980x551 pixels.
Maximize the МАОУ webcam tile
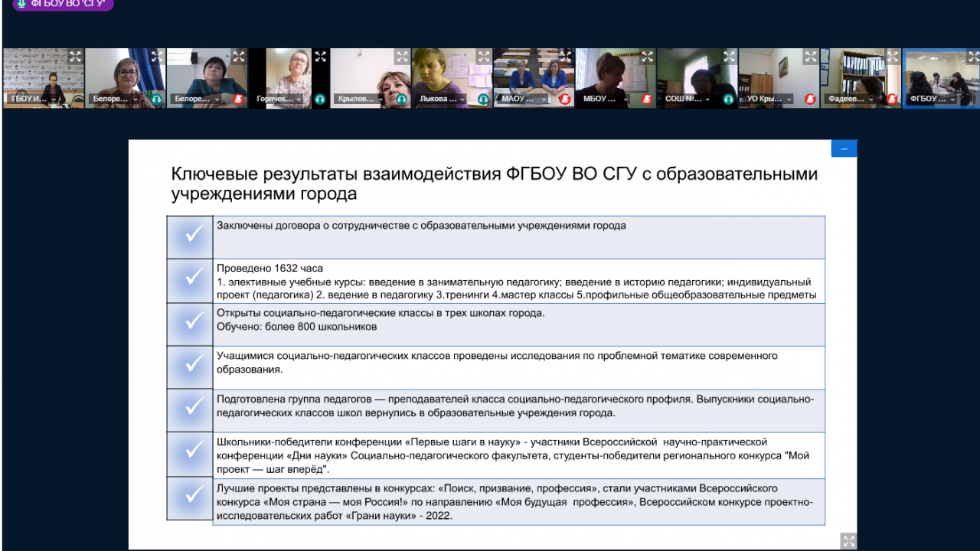(x=566, y=56)
